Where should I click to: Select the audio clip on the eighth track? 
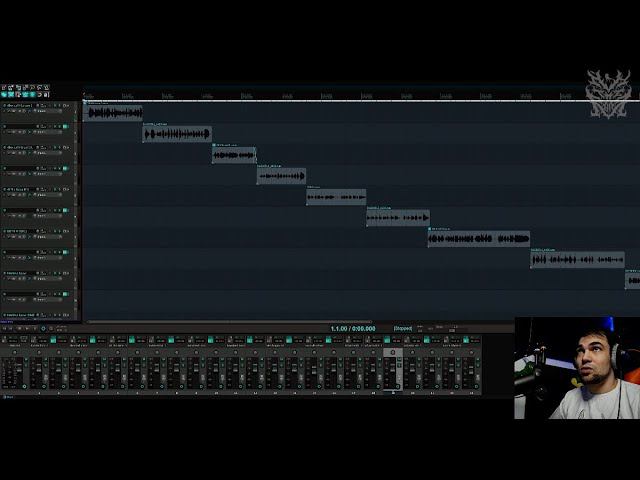coord(578,260)
